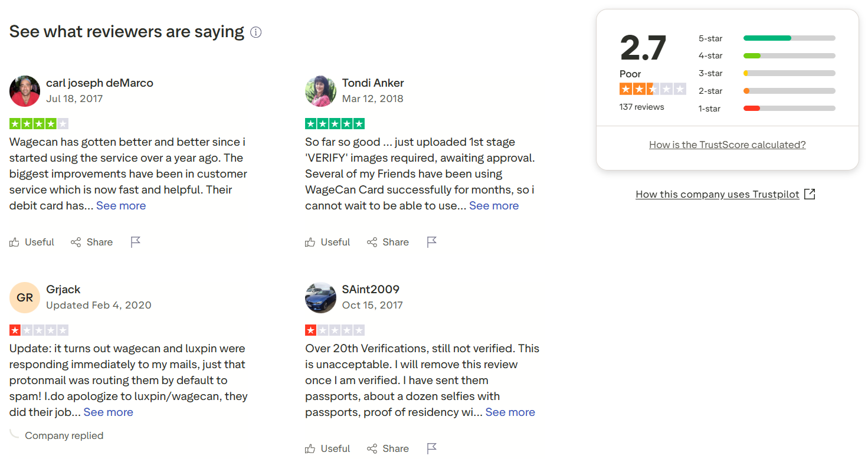
Task: Flag Tondi Anker's review
Action: [x=432, y=242]
